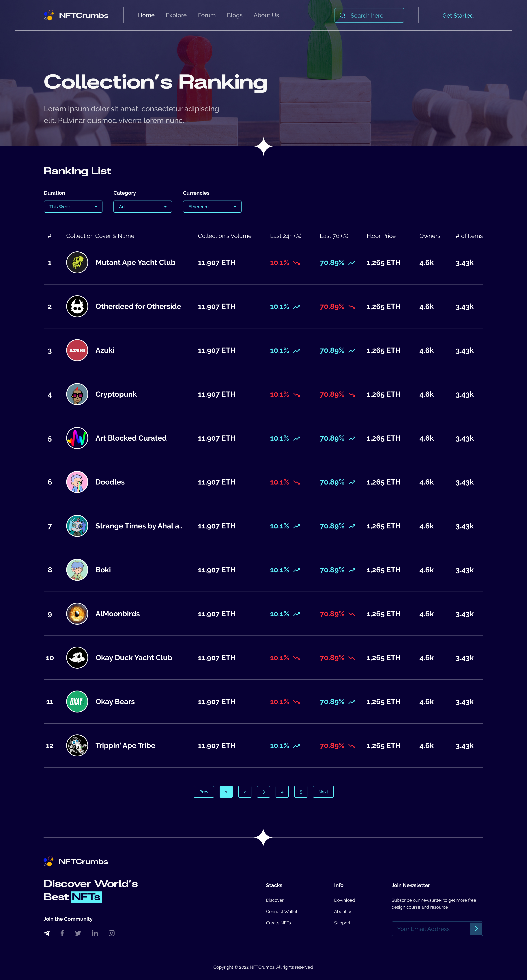Open the Currencies dropdown showing Ethereum

click(x=212, y=207)
